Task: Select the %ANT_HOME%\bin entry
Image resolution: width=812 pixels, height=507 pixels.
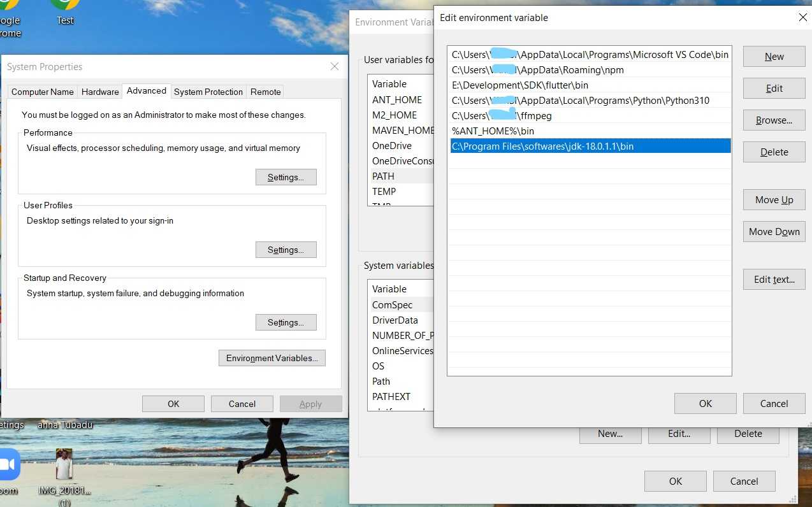Action: (x=590, y=131)
